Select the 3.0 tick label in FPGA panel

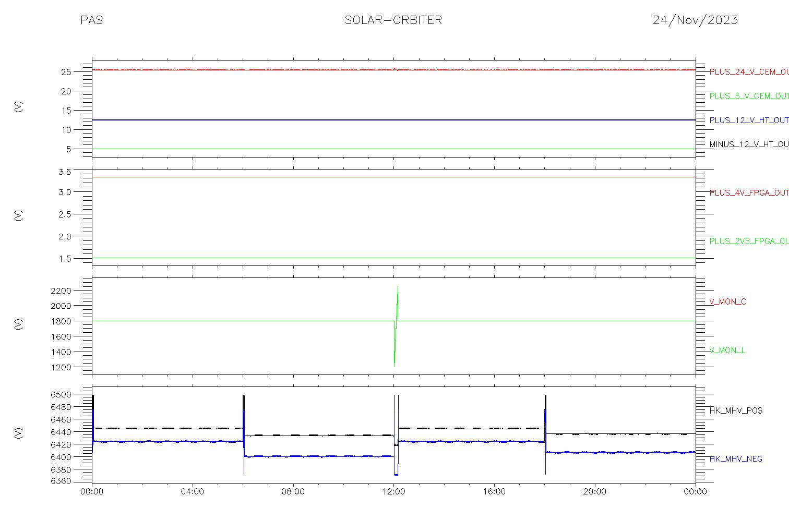point(65,192)
